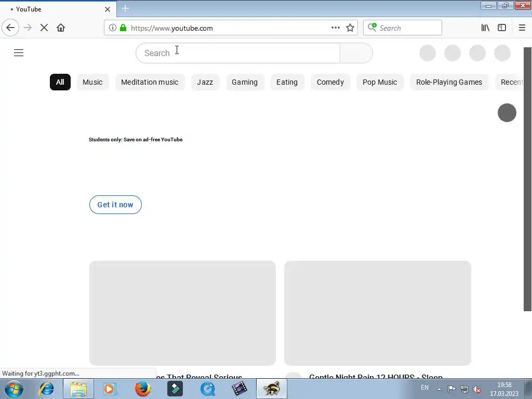Open Action Center flag icon in tray
This screenshot has width=532, height=399.
(x=451, y=389)
